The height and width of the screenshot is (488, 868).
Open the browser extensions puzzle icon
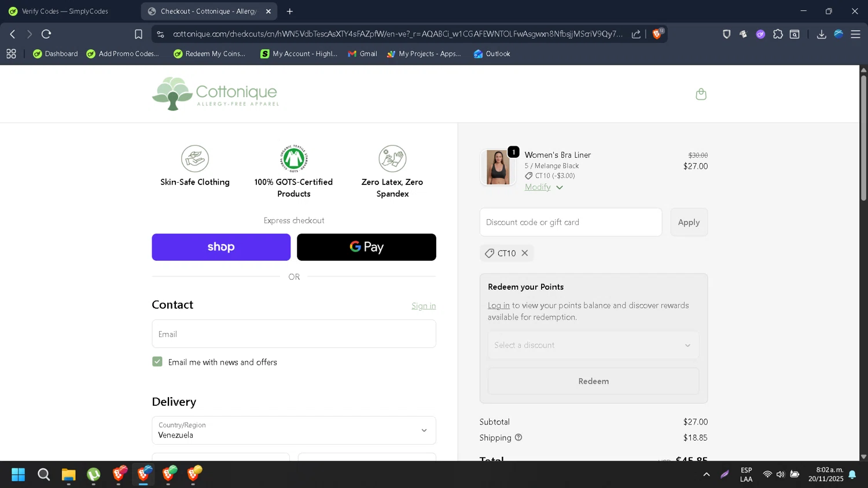[x=778, y=34]
